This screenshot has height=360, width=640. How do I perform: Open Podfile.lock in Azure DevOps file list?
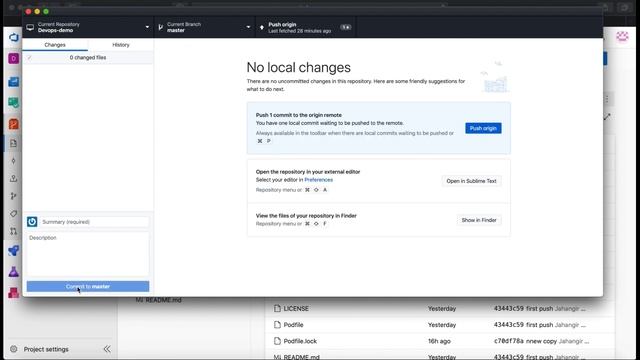(300, 341)
